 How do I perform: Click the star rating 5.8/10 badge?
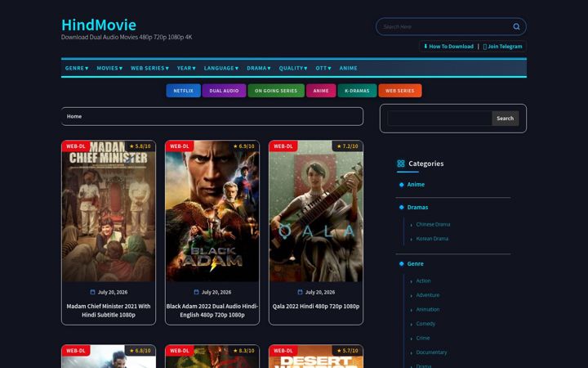(x=140, y=146)
